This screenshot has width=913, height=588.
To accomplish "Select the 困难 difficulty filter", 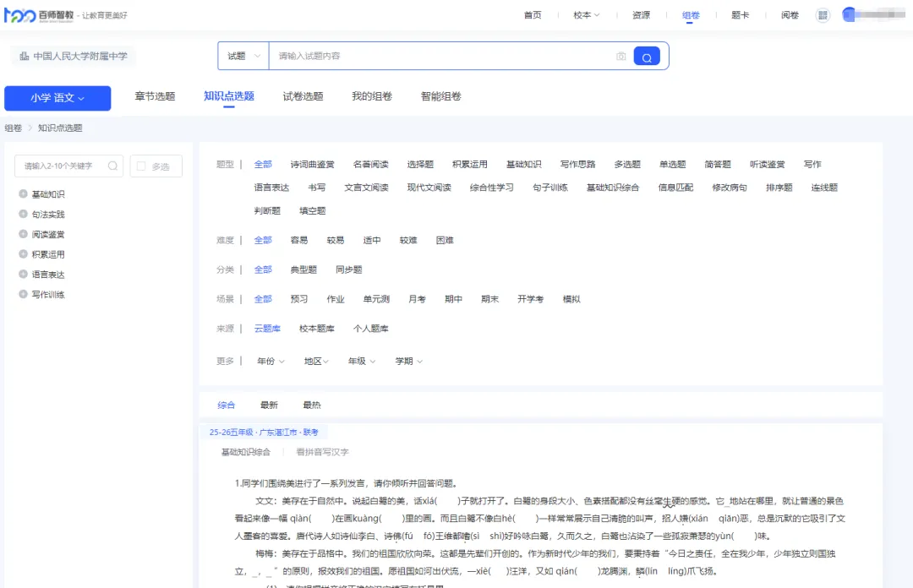I will pyautogui.click(x=444, y=240).
